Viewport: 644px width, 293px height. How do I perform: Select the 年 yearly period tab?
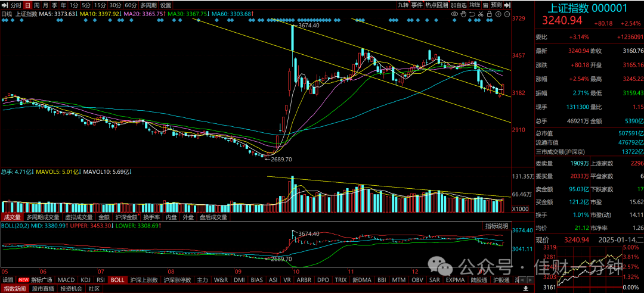pyautogui.click(x=63, y=5)
